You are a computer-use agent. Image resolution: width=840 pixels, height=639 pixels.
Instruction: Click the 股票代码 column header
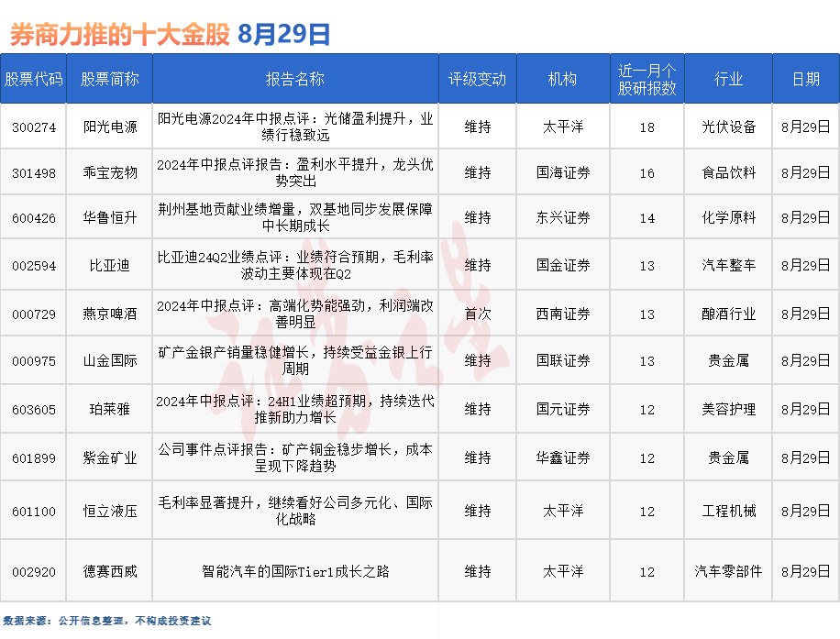tap(33, 79)
